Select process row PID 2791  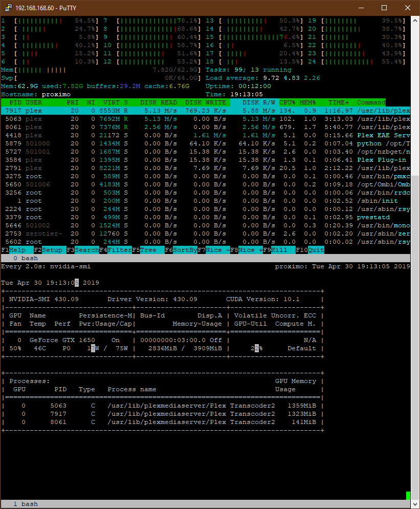click(206, 168)
